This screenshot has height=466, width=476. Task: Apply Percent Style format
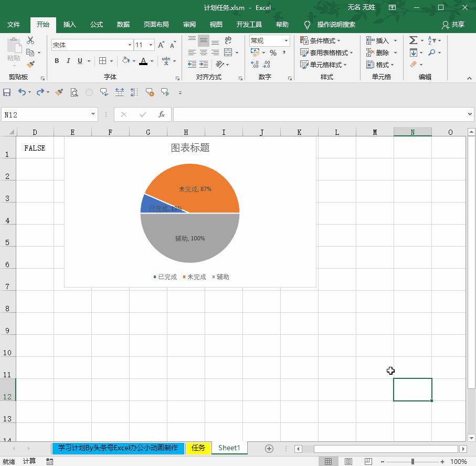[273, 53]
